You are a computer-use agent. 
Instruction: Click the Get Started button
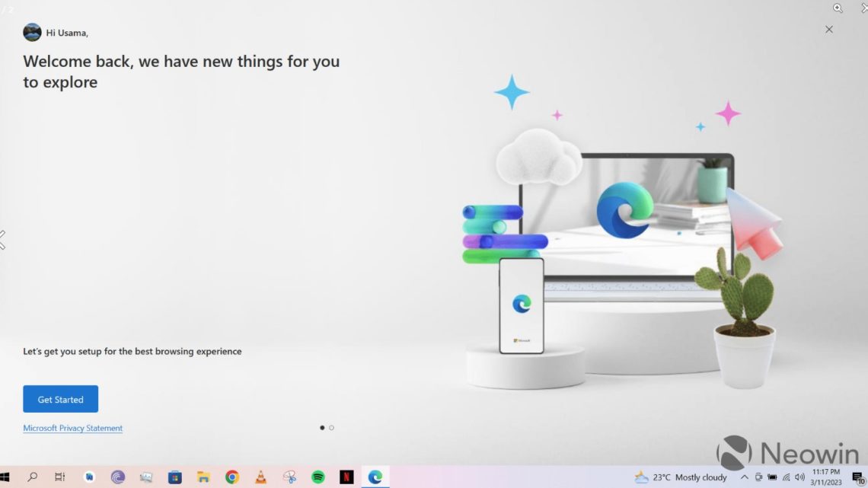pos(60,398)
